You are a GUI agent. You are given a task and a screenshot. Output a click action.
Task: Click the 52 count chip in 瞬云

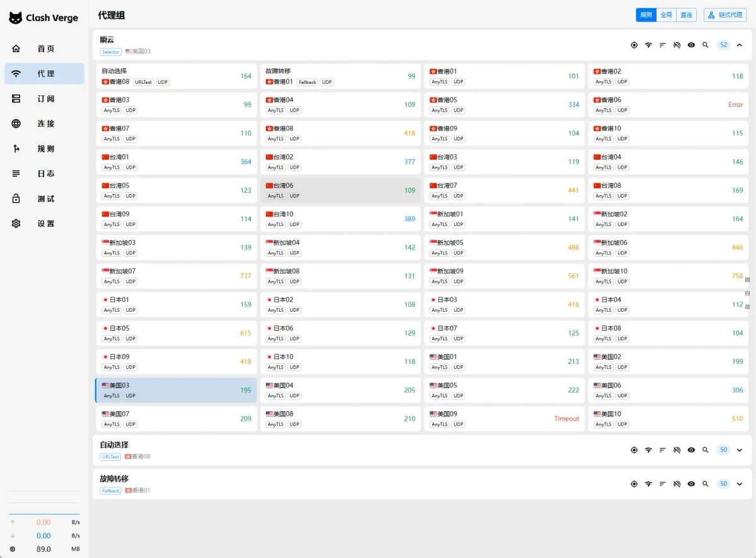click(724, 45)
